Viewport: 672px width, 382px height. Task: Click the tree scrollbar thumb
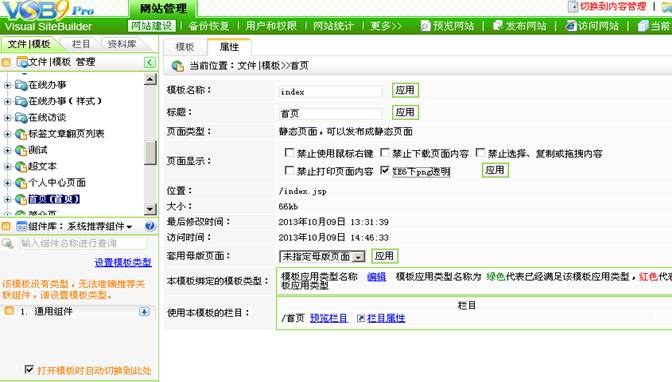point(150,153)
